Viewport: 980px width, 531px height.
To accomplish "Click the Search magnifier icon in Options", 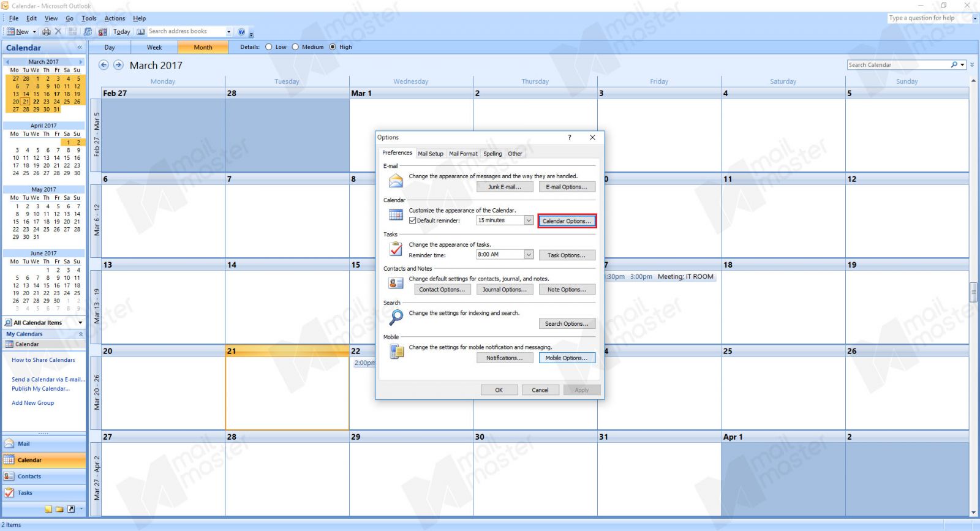I will (396, 317).
